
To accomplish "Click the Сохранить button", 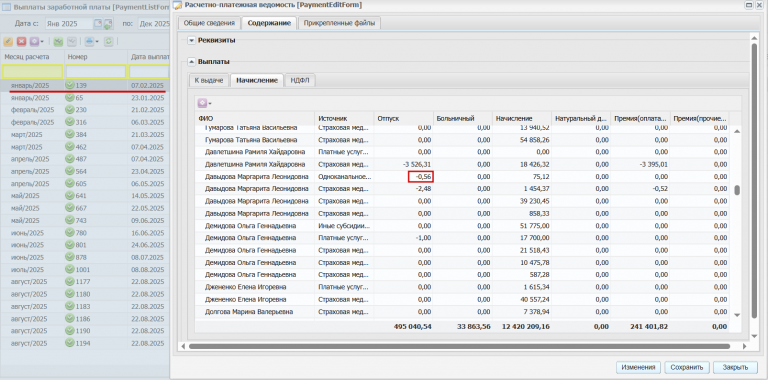I will click(687, 367).
